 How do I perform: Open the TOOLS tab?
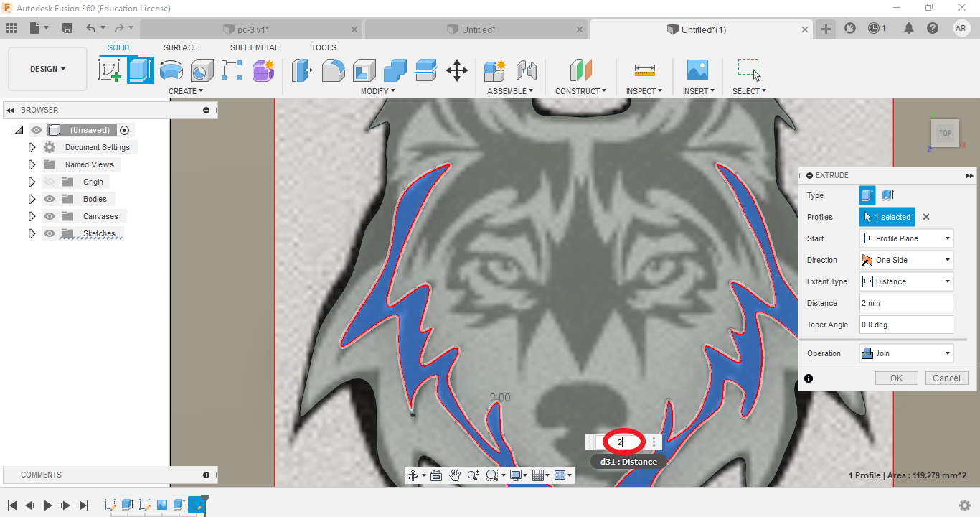coord(324,47)
